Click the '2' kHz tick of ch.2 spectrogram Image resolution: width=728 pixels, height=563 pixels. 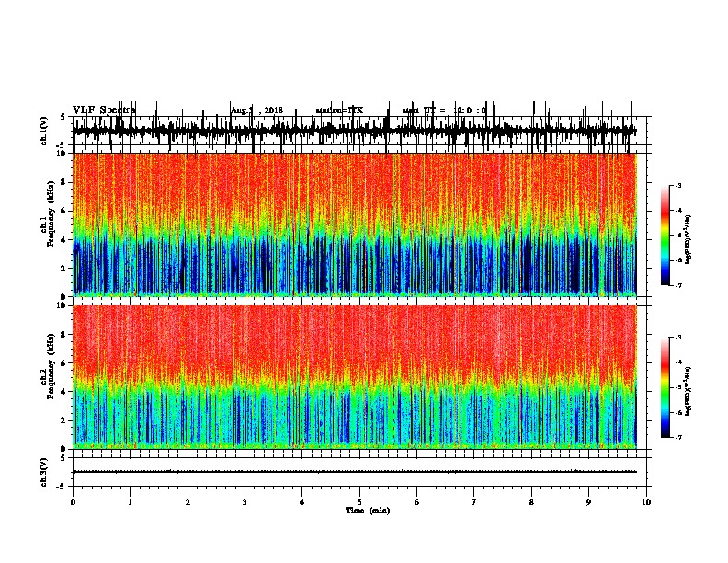[63, 420]
